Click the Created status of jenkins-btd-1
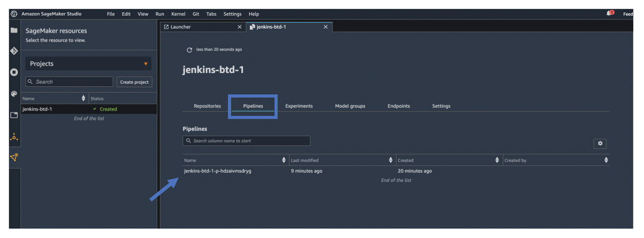 [105, 109]
